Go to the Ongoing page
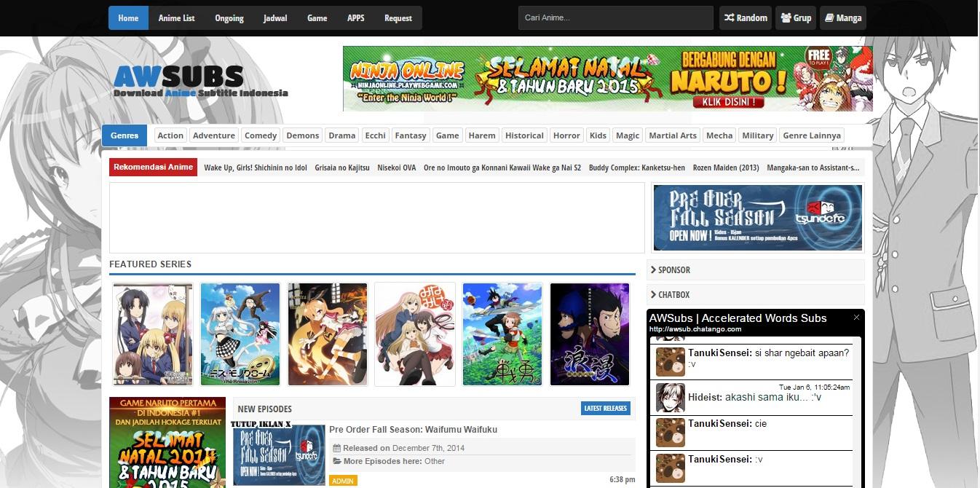The width and height of the screenshot is (980, 488). click(229, 18)
